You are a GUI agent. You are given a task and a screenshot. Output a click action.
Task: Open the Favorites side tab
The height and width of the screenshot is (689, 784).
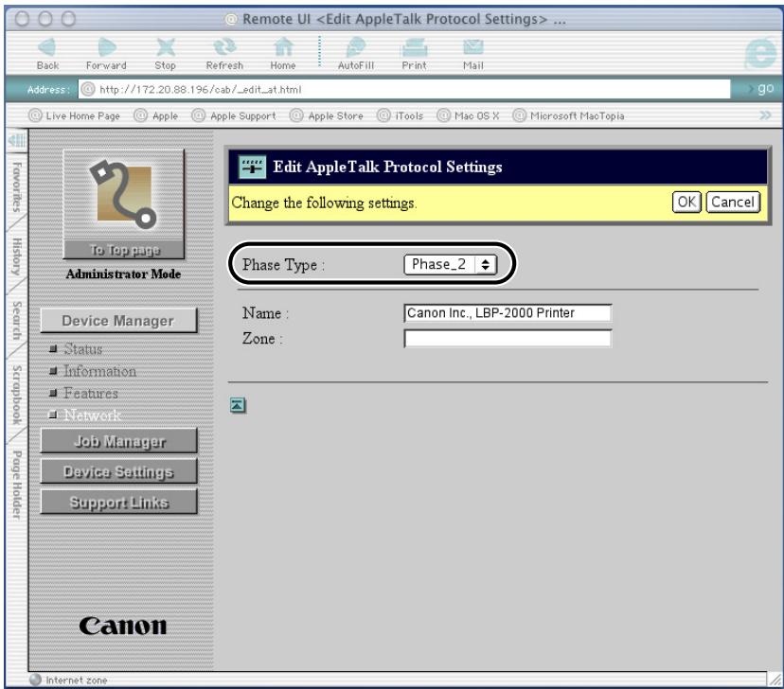point(17,186)
